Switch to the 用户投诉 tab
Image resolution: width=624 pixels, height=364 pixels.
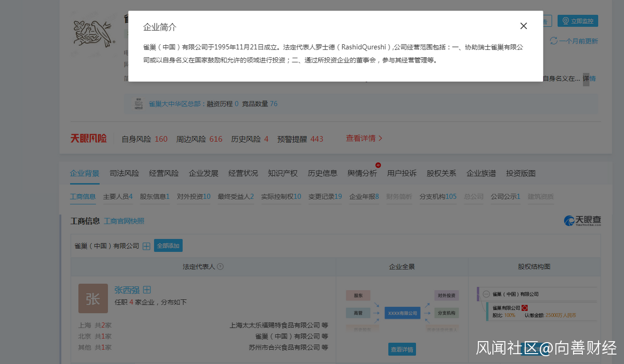coord(402,173)
